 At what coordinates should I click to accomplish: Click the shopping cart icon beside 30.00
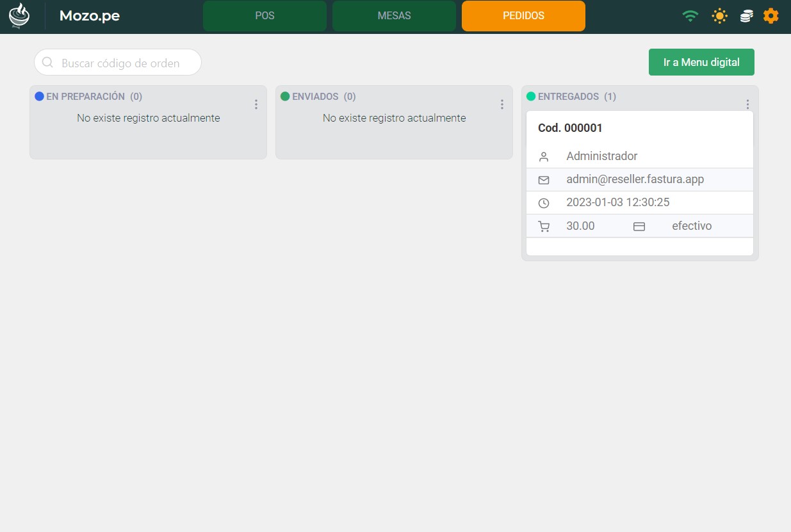tap(544, 226)
